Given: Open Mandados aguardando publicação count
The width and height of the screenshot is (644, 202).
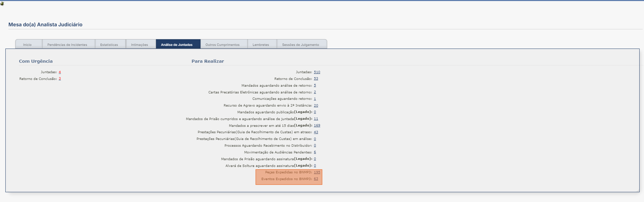Looking at the screenshot, I should click(315, 112).
